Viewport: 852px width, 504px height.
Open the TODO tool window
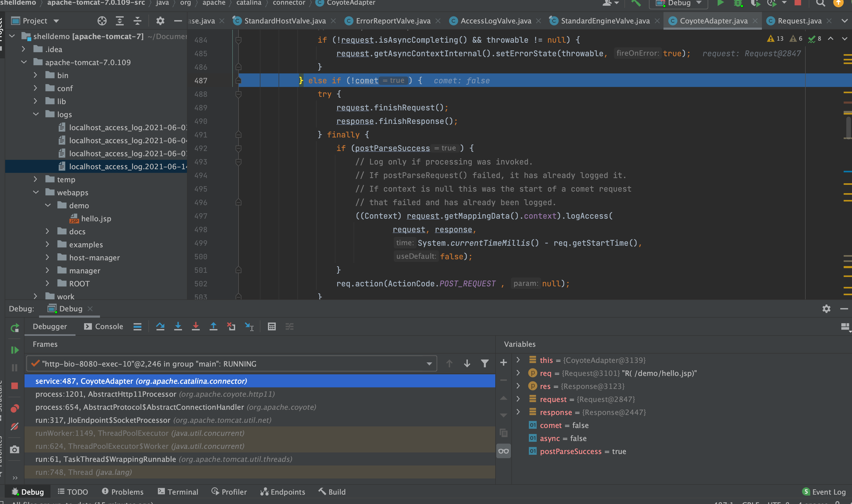(x=73, y=492)
